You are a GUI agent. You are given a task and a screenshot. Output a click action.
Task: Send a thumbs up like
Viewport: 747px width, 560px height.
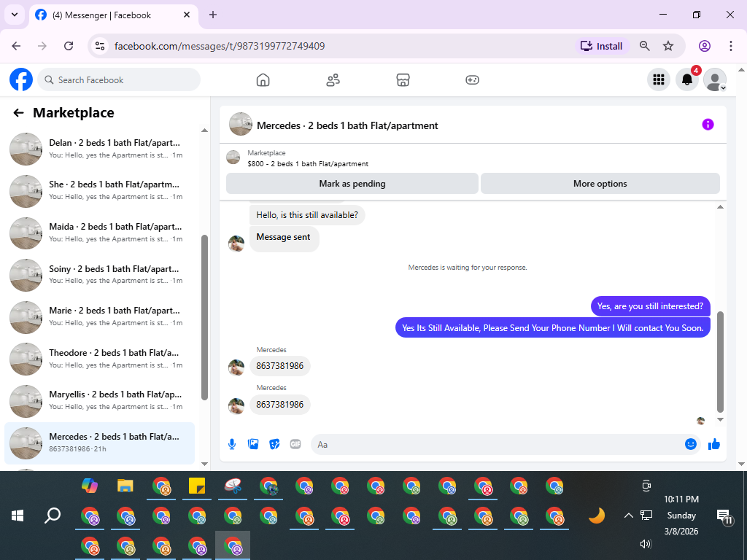click(713, 444)
